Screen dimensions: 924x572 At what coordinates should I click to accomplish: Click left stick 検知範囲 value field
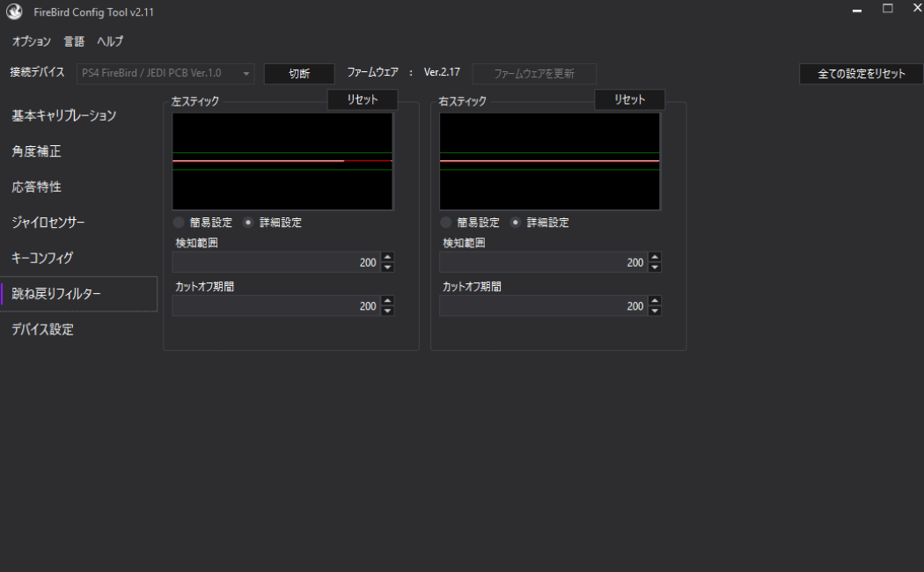275,262
